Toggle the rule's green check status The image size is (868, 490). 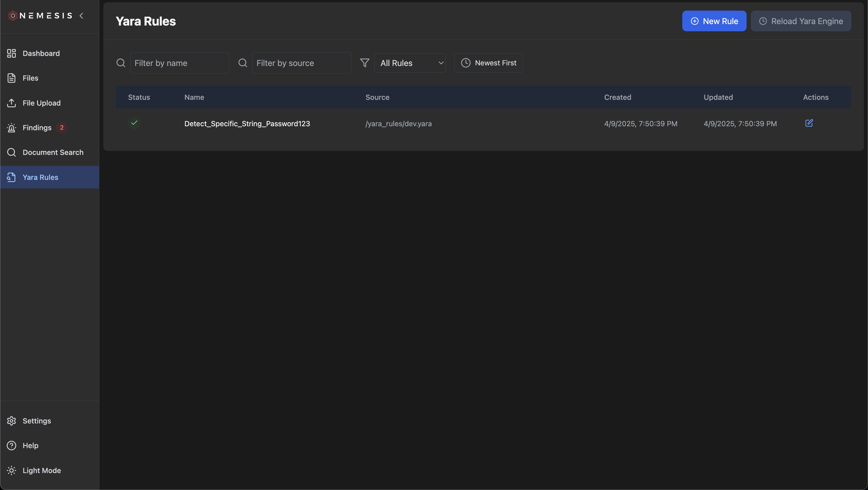tap(134, 122)
